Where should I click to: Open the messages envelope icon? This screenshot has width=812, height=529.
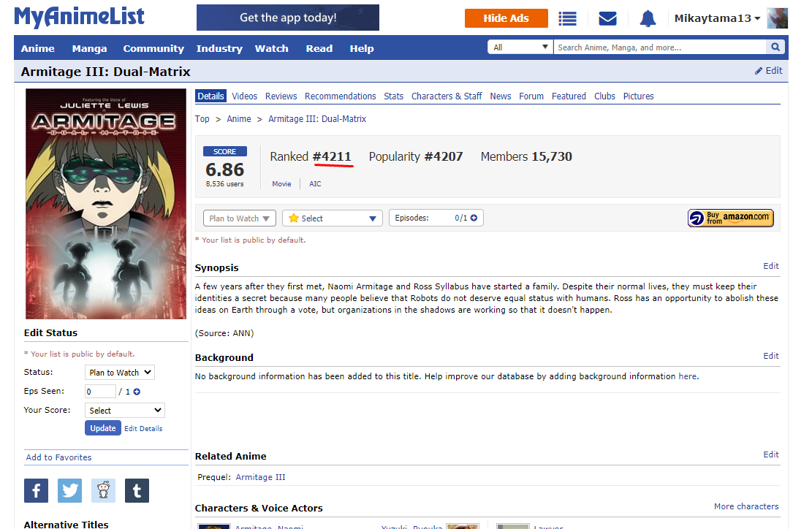pyautogui.click(x=607, y=19)
